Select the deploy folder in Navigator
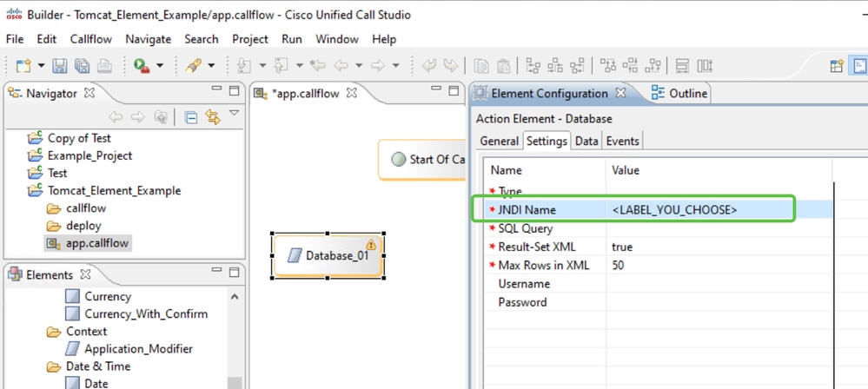Screen dimensions: 868x389 pos(83,226)
